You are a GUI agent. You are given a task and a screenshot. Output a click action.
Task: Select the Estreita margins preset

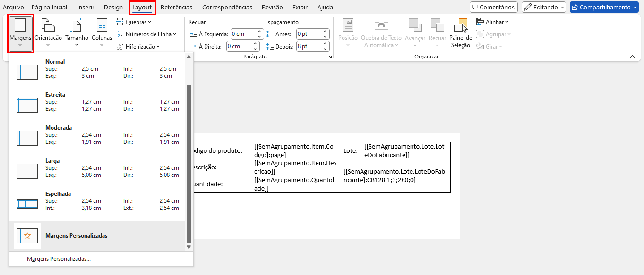97,102
